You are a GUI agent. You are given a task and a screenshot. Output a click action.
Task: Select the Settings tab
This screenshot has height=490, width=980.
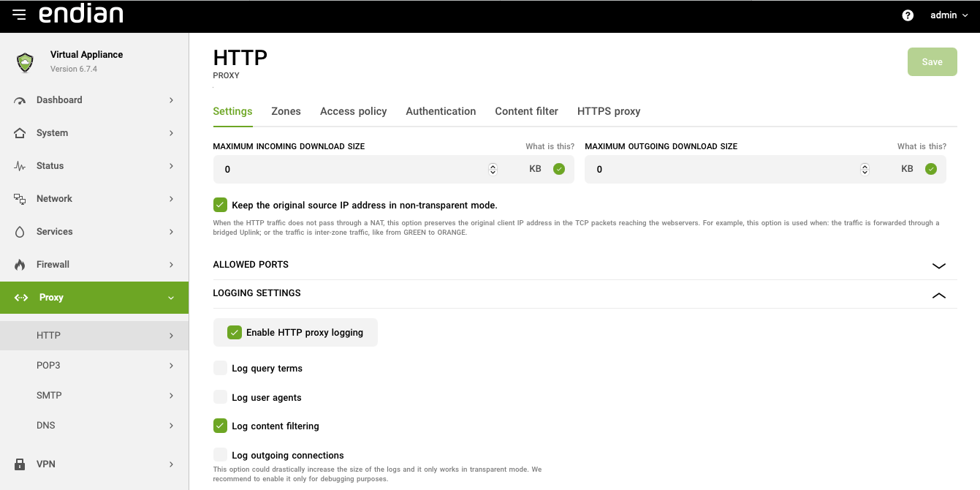(x=232, y=111)
